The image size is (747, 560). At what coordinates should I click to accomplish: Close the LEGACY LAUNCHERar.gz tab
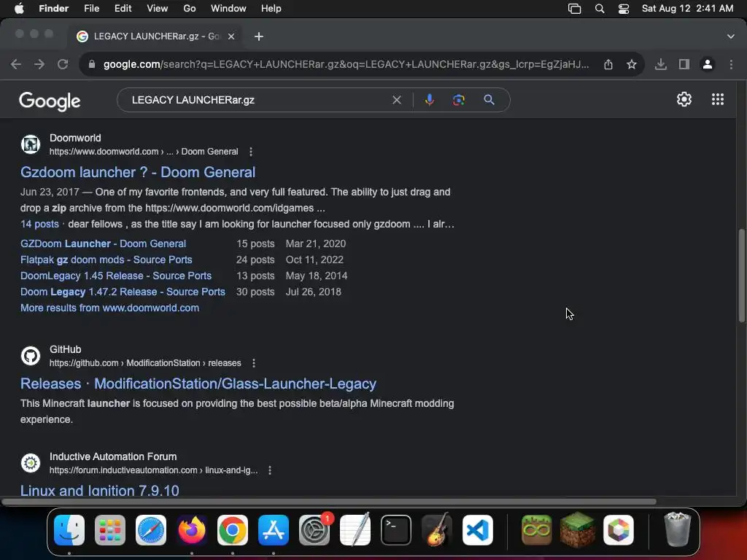click(x=231, y=36)
